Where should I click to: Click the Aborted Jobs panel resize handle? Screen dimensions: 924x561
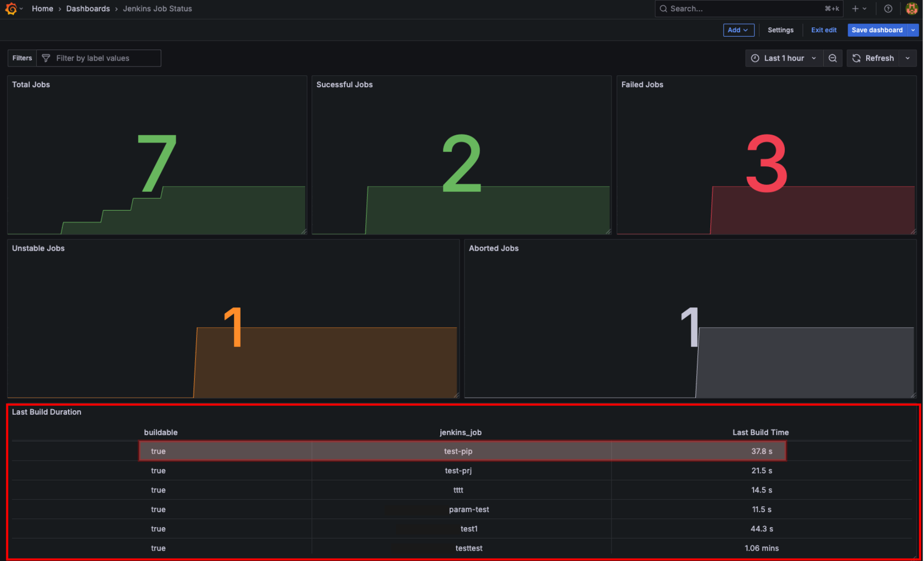pyautogui.click(x=913, y=395)
